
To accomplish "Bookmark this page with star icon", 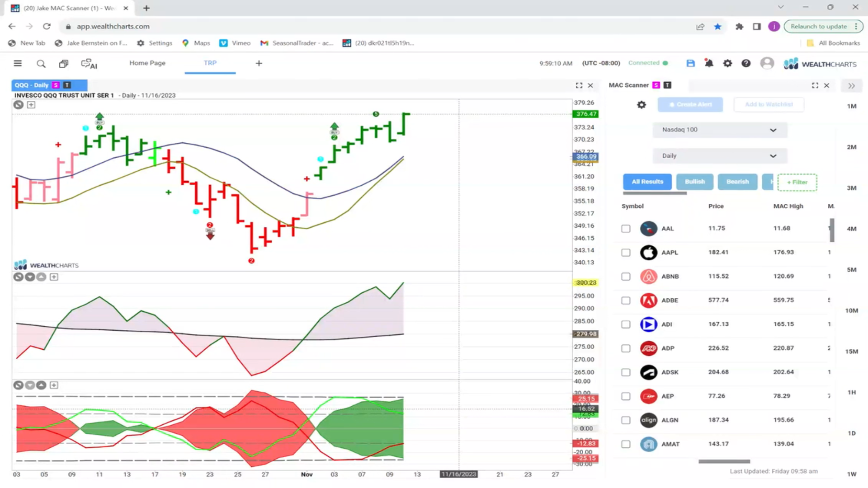I will click(x=717, y=26).
